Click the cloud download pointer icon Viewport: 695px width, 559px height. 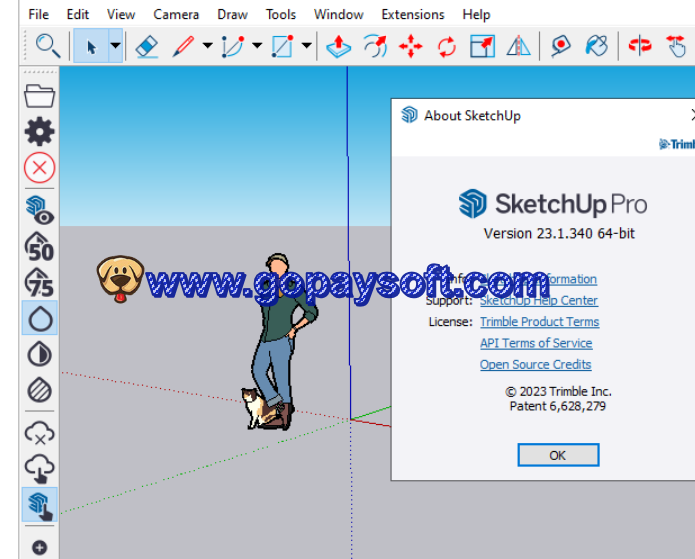pyautogui.click(x=39, y=469)
